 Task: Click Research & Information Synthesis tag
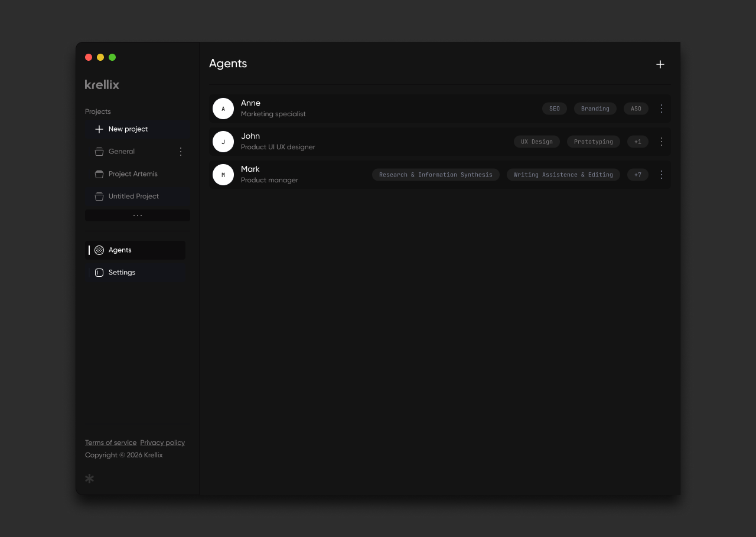point(436,175)
